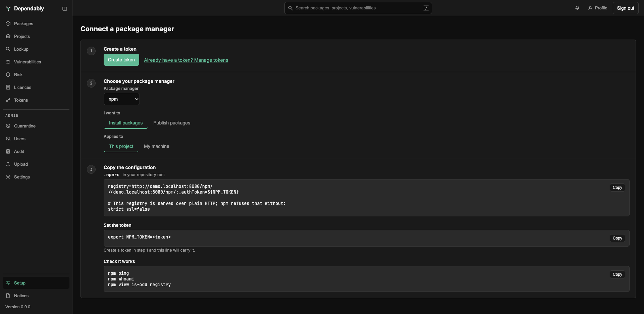Click the Quarantine blocked icon in sidebar

point(8,126)
